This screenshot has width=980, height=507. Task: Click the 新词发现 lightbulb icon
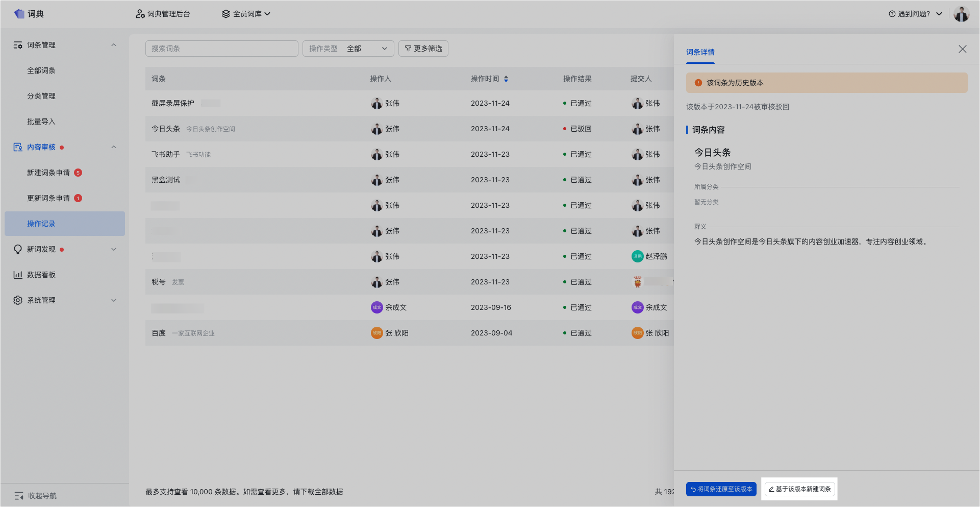click(18, 249)
